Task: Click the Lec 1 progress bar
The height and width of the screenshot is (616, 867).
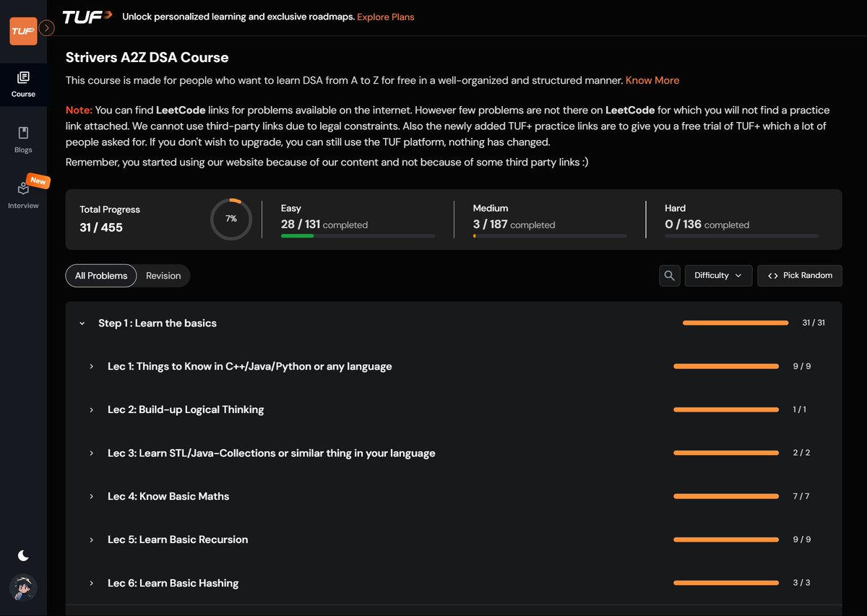Action: (726, 366)
